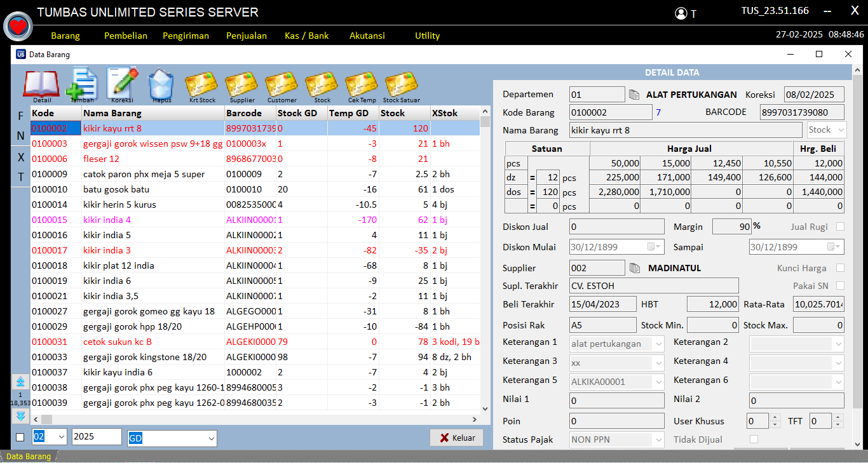Viewport: 868px width, 463px height.
Task: Select row kikir india 4
Action: coord(255,220)
